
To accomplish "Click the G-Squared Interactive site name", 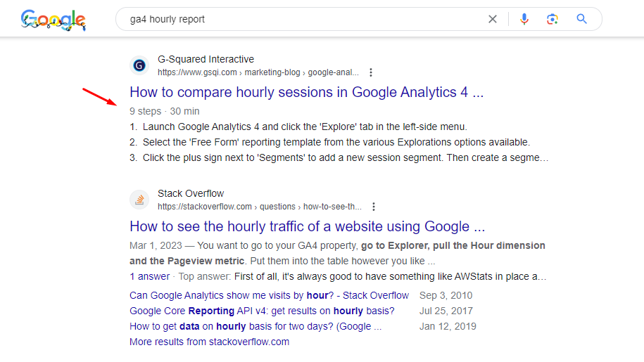I will click(206, 59).
